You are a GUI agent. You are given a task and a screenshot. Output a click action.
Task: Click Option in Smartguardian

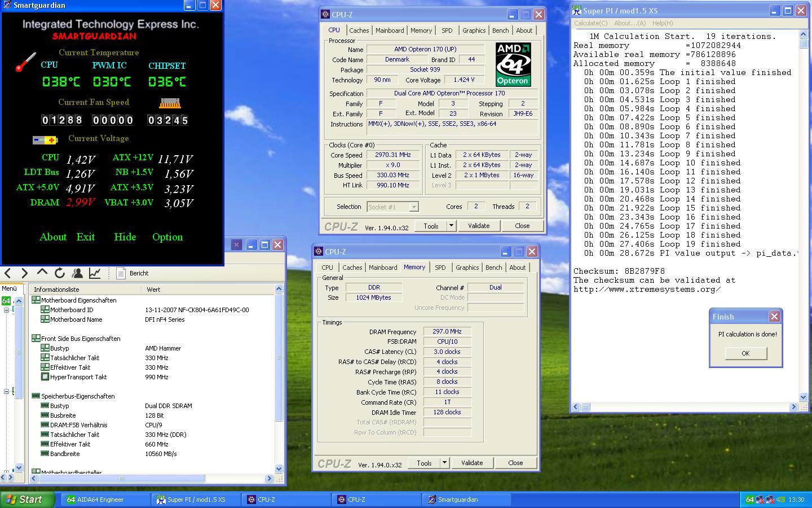click(x=167, y=237)
